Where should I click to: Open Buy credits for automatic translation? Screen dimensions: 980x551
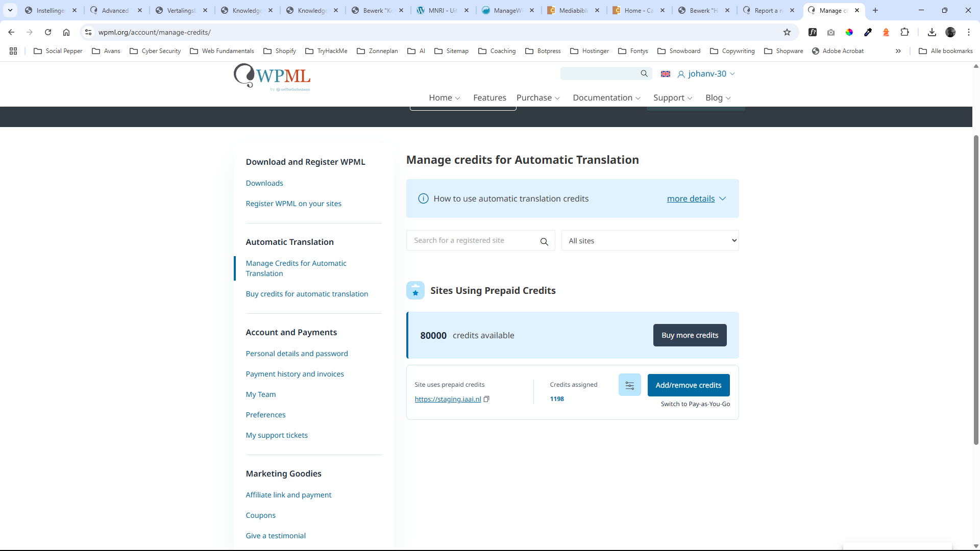307,294
